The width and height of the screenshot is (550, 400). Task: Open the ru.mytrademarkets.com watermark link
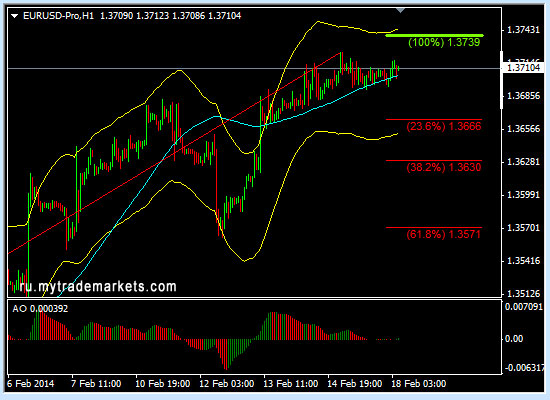[98, 287]
